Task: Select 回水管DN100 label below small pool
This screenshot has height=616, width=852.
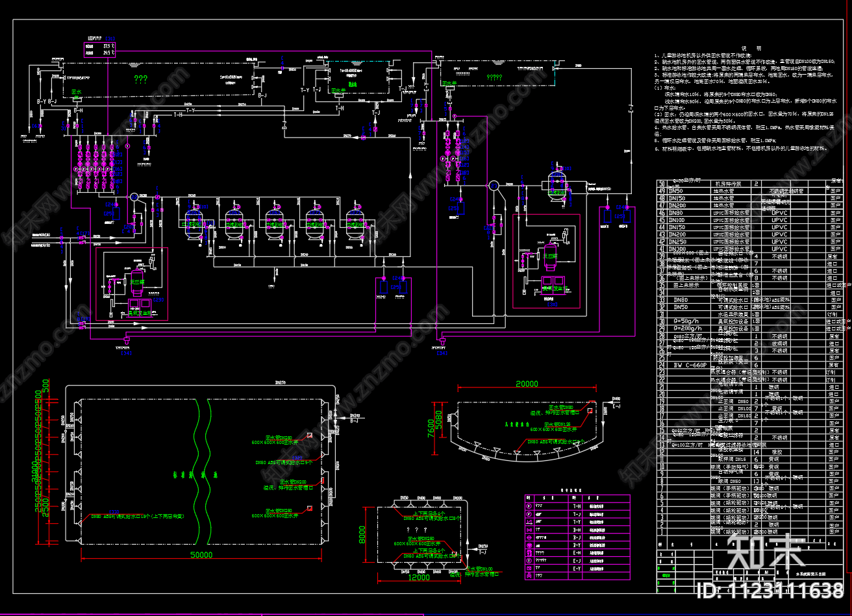Action: point(479,569)
